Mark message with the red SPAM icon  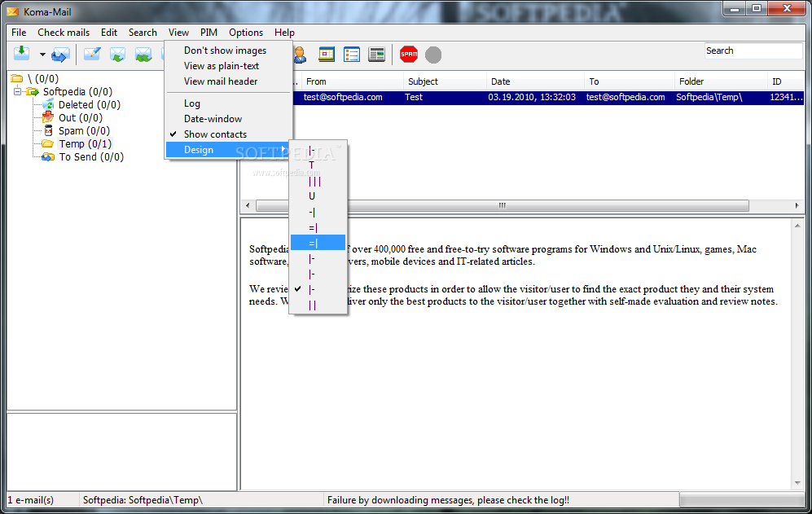[x=409, y=55]
